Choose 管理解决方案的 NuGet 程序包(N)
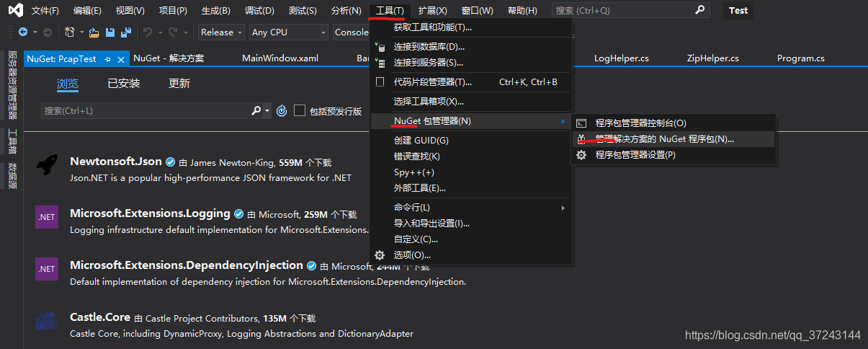Image resolution: width=868 pixels, height=349 pixels. pos(674,139)
